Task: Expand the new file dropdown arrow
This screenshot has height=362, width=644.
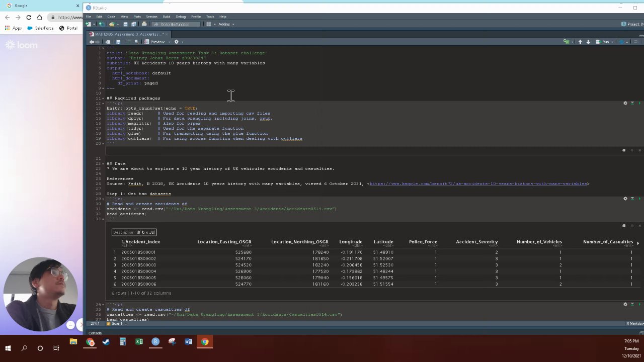Action: (94, 24)
